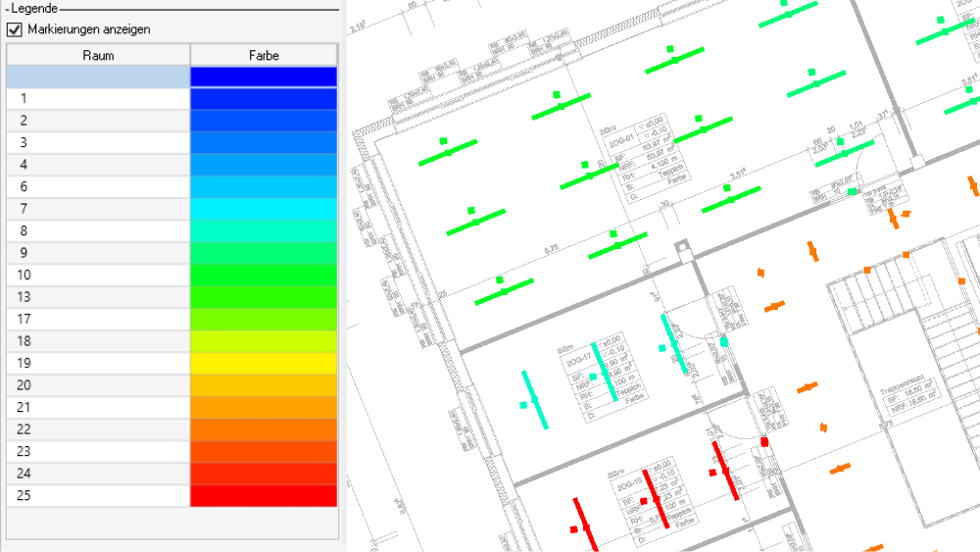The width and height of the screenshot is (980, 552).
Task: Click the "Raum" column header
Action: (x=98, y=55)
